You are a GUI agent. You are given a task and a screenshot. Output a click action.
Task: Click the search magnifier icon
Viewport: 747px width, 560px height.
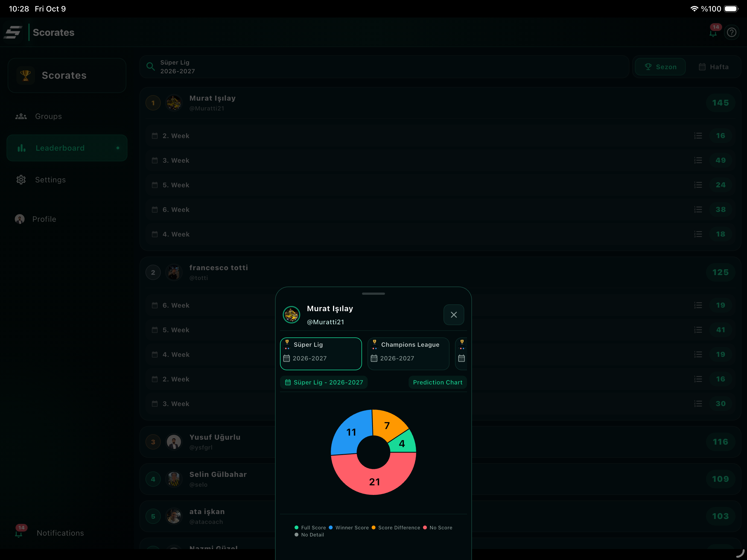(151, 67)
